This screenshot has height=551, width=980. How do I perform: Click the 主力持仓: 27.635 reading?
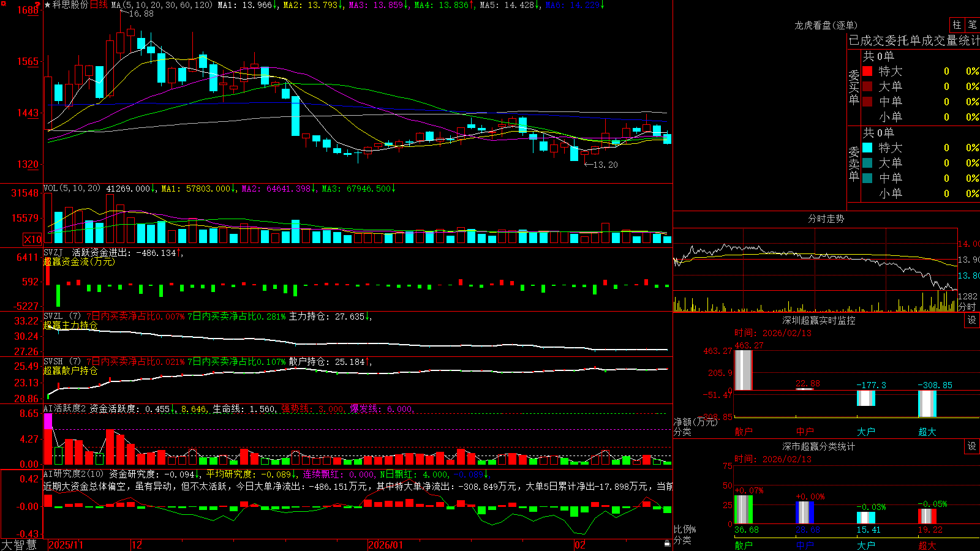(327, 317)
